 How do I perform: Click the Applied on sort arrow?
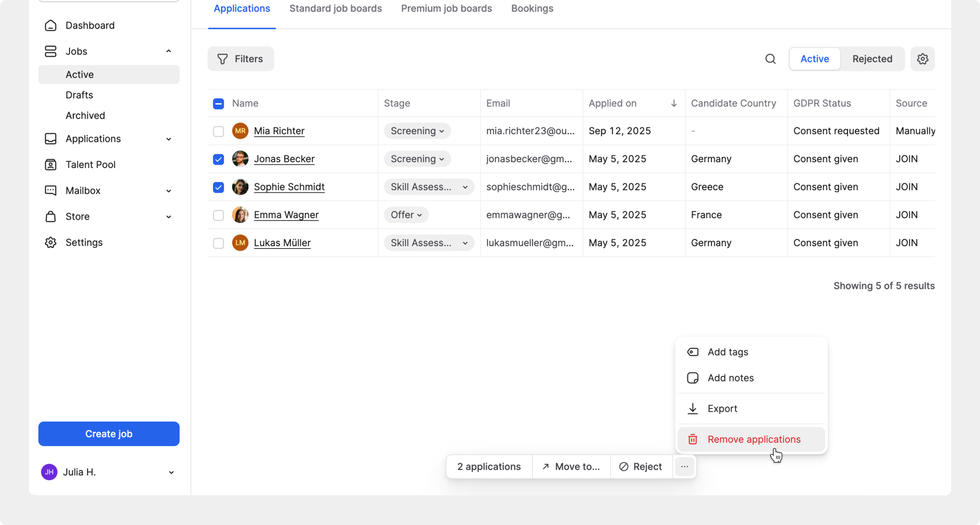[674, 103]
